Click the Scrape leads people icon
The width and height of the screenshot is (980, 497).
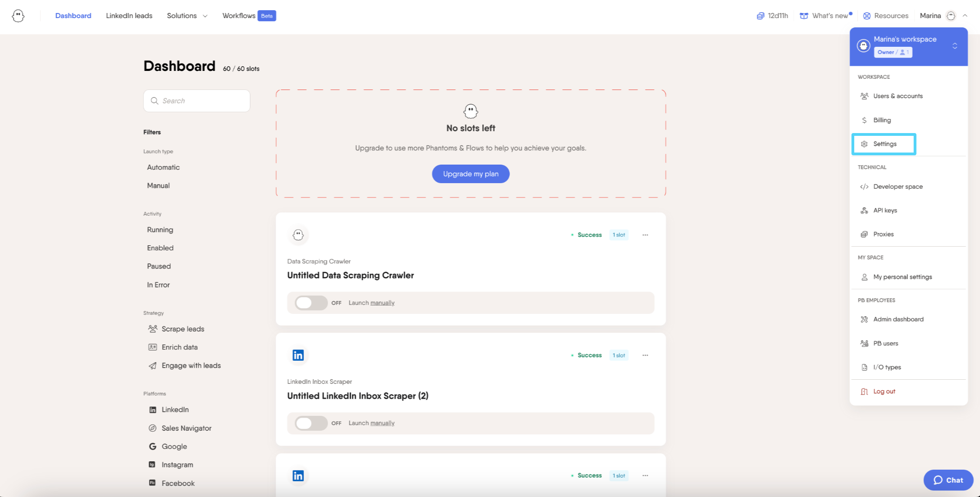tap(153, 329)
